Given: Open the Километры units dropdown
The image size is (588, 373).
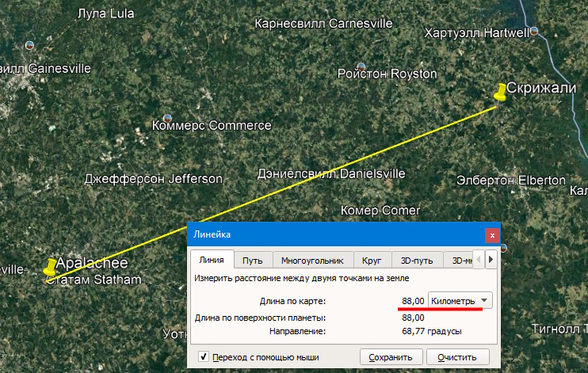Looking at the screenshot, I should click(x=460, y=301).
